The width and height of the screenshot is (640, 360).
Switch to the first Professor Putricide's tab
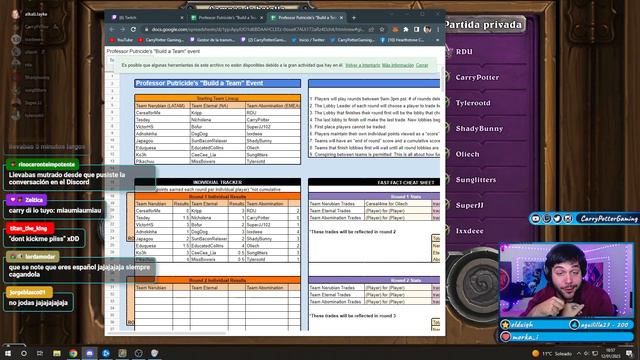pyautogui.click(x=227, y=18)
